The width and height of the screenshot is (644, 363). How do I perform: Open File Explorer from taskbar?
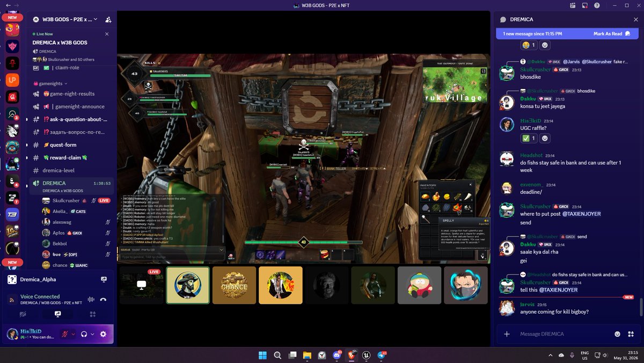[x=307, y=355]
